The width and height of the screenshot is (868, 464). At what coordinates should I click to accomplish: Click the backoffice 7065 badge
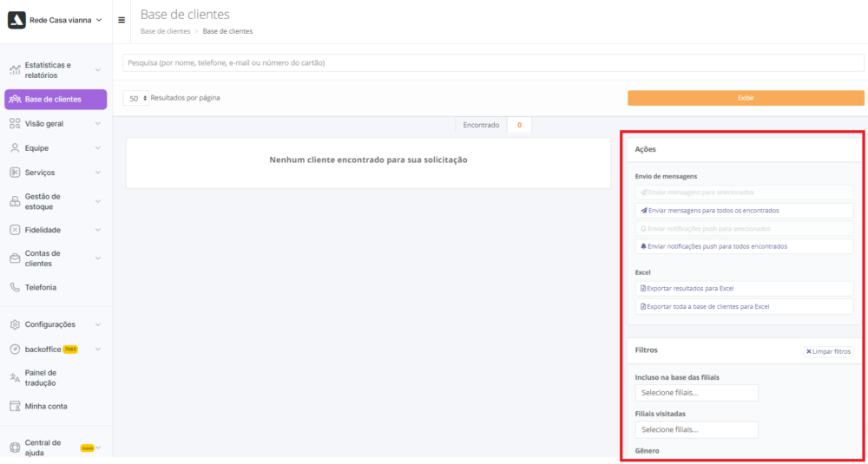click(x=70, y=350)
